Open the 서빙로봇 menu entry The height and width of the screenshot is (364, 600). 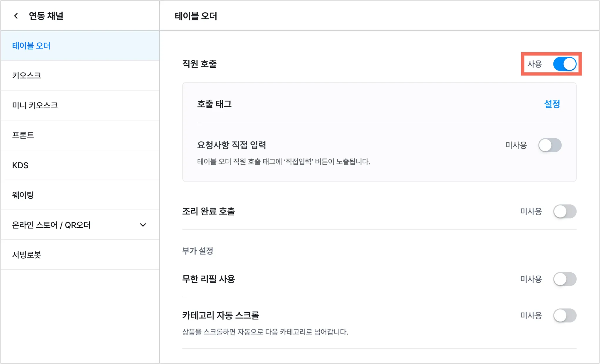(x=27, y=255)
